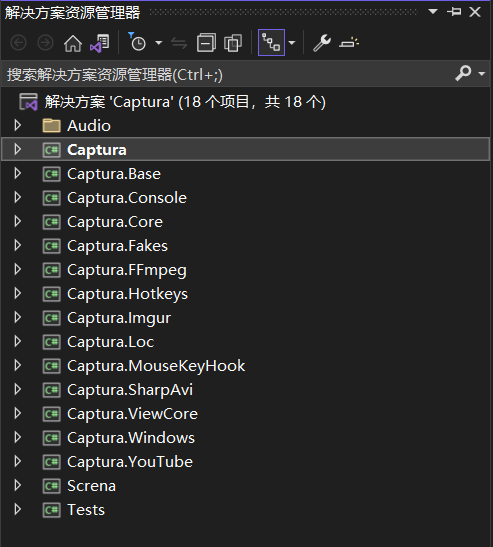The width and height of the screenshot is (493, 547).
Task: Click C# icon of Captura.Base
Action: 51,174
